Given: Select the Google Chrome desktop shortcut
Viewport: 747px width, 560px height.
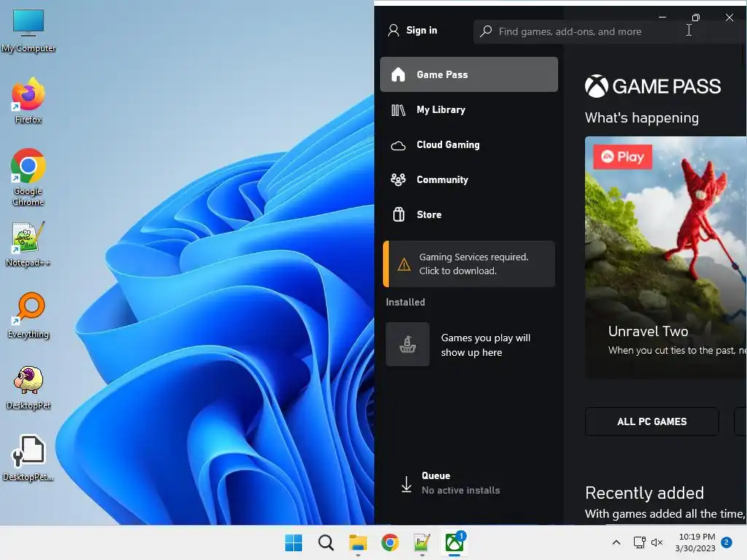Looking at the screenshot, I should pyautogui.click(x=28, y=177).
